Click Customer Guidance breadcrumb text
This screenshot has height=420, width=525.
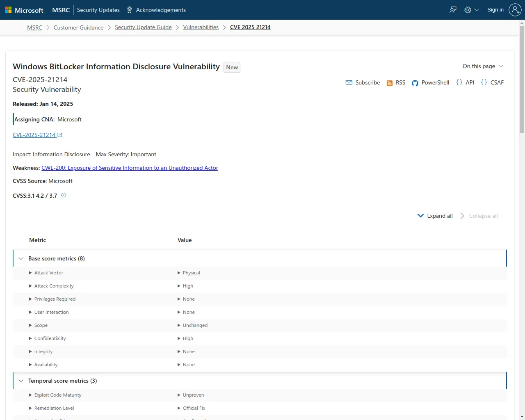pos(78,27)
